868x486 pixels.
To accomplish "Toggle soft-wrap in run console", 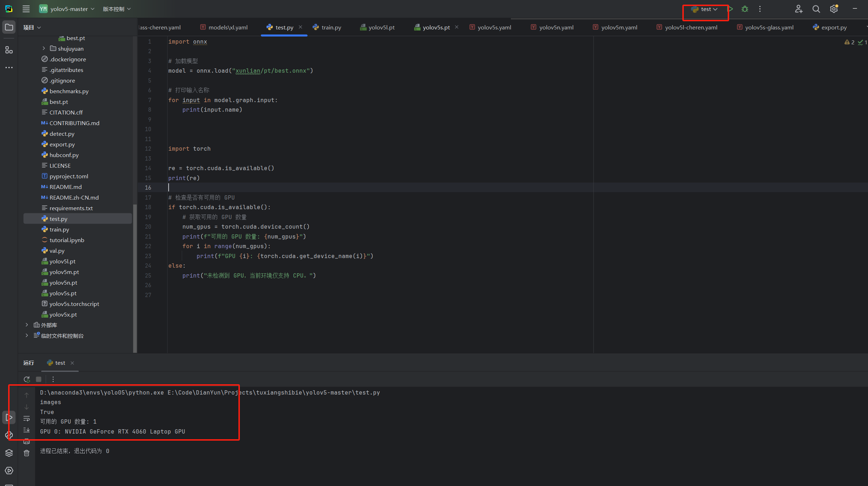I will [x=27, y=419].
